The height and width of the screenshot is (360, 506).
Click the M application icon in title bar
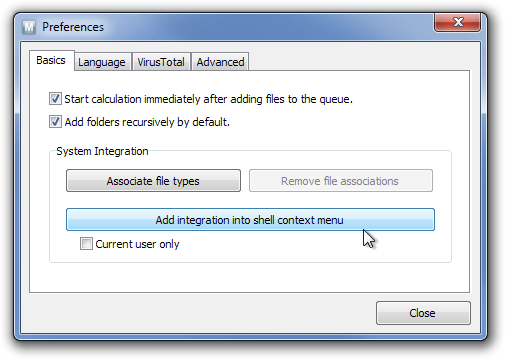pyautogui.click(x=29, y=27)
